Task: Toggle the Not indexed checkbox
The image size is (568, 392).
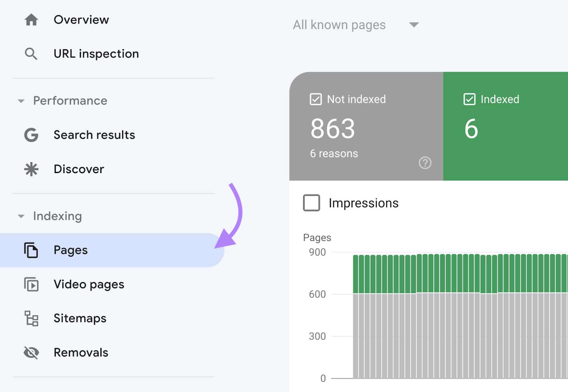Action: point(316,99)
